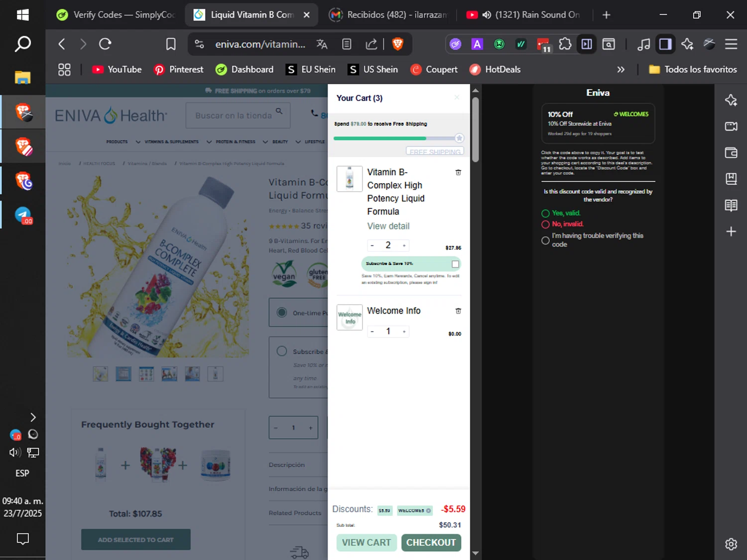Open the Brave music playlist icon
The height and width of the screenshot is (560, 747).
[643, 44]
